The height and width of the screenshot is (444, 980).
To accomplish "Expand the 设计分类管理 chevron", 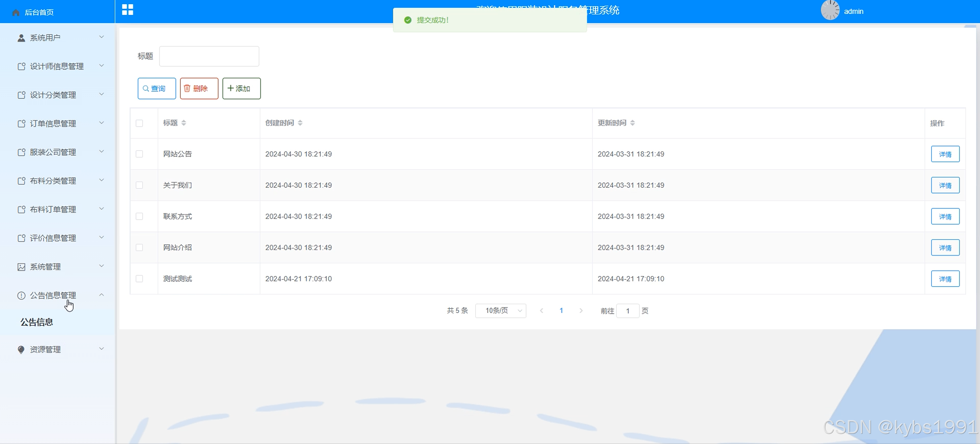I will pos(101,94).
